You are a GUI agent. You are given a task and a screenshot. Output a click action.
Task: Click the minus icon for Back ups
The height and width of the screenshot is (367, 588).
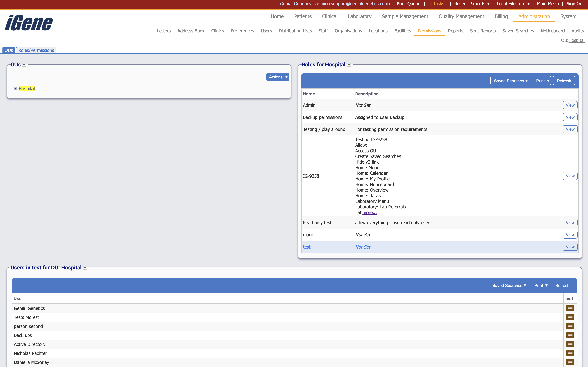570,335
